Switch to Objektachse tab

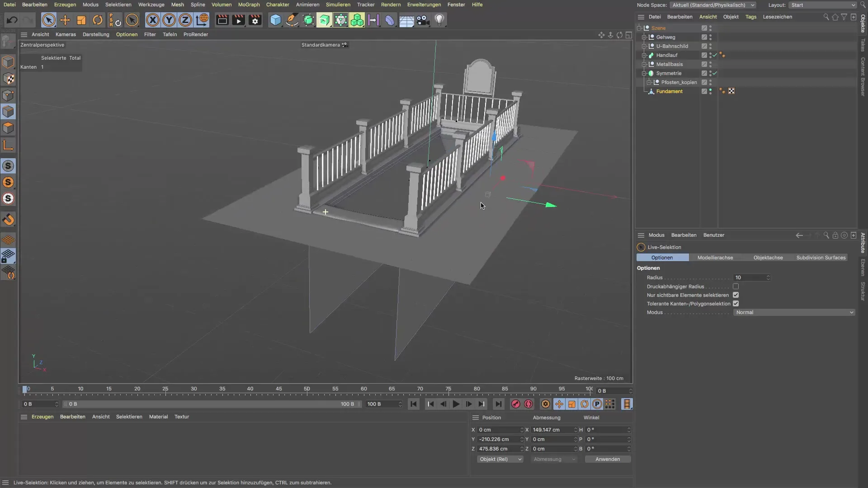[768, 258]
